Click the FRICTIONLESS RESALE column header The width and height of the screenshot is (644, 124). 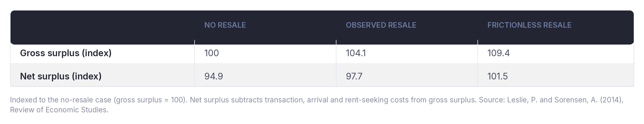[x=529, y=25]
